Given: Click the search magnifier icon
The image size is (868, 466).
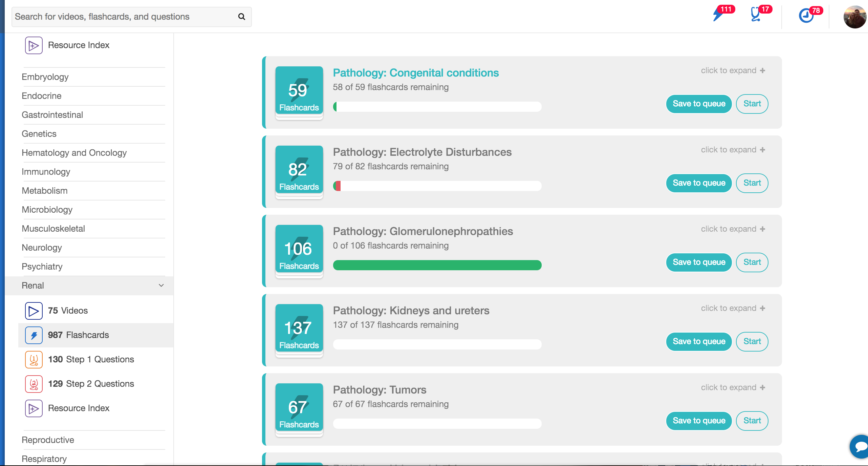Looking at the screenshot, I should (241, 17).
